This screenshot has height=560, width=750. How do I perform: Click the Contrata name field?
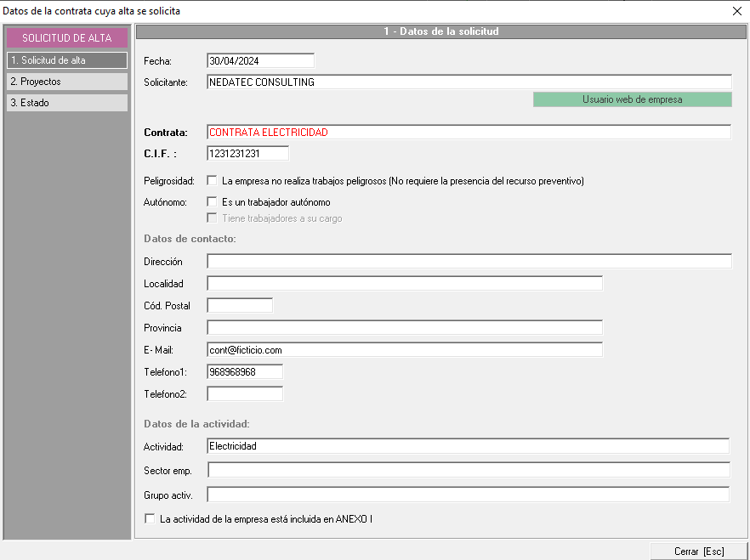(x=469, y=133)
